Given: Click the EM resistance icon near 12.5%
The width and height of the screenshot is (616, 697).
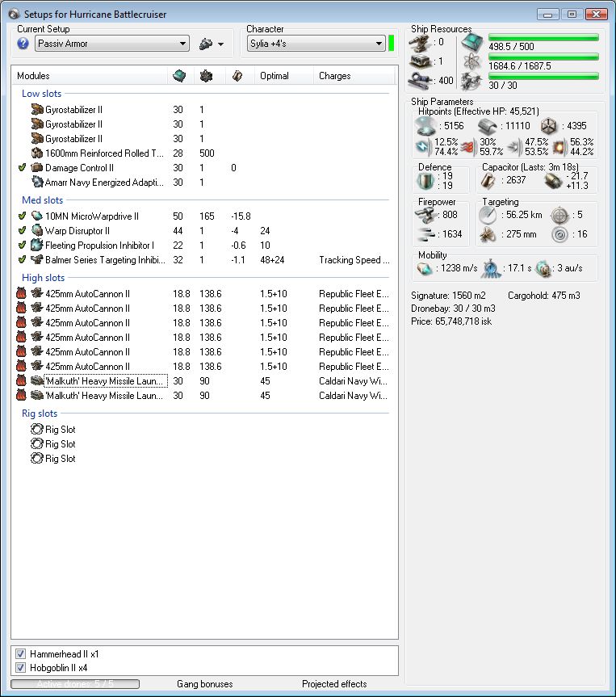Looking at the screenshot, I should pyautogui.click(x=424, y=147).
